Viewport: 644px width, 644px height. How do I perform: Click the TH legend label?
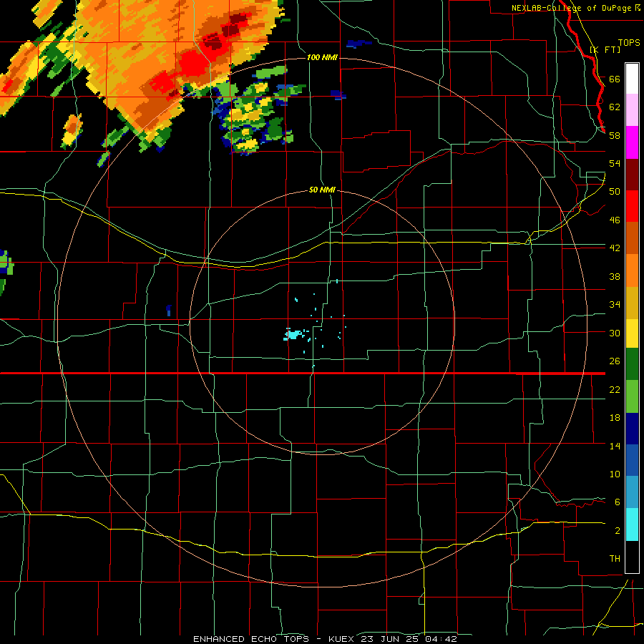tap(615, 559)
